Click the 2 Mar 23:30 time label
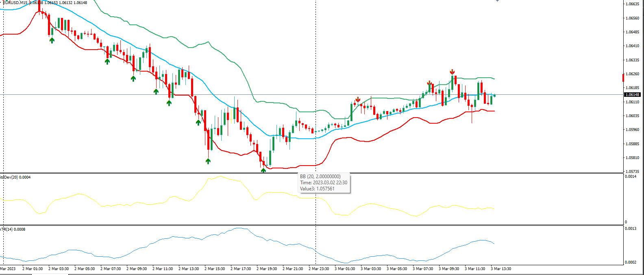The image size is (644, 275). 319,268
